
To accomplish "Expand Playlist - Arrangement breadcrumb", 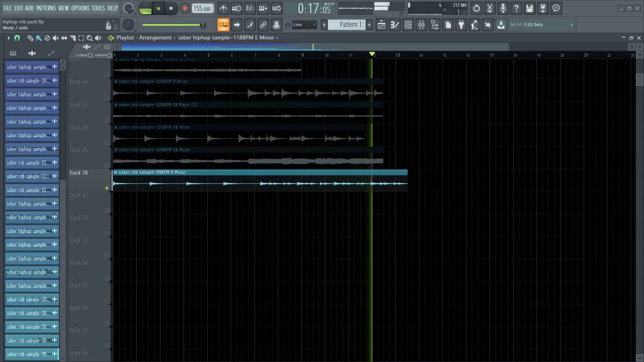I will (x=175, y=38).
